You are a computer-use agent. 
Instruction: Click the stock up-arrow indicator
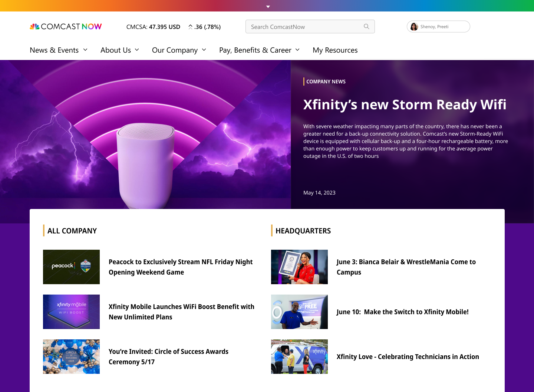[x=190, y=27]
